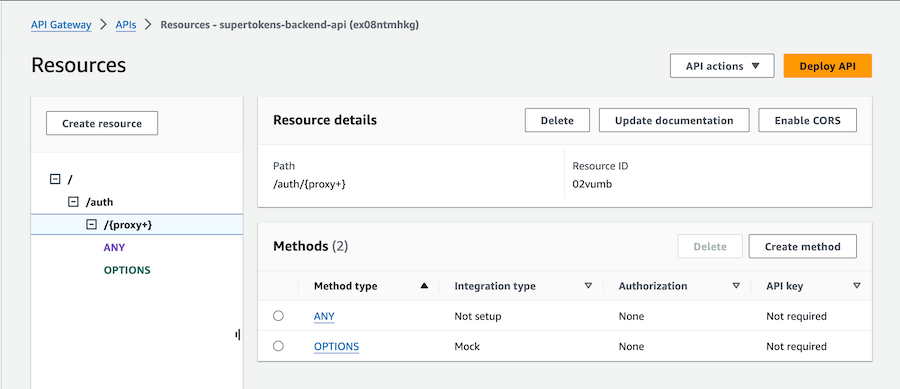Delete the resource from Resource details
The width and height of the screenshot is (900, 389).
click(x=557, y=120)
